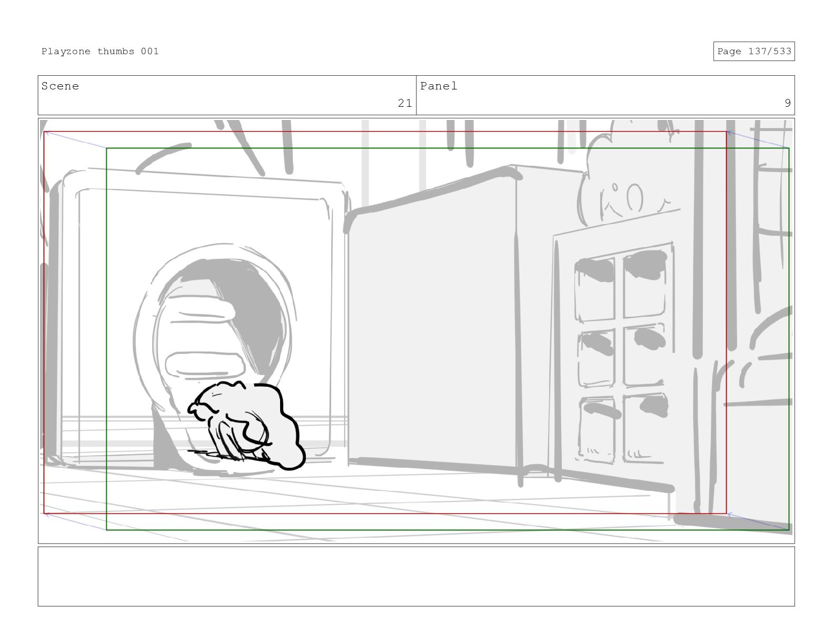Click the storyboard panel drawing
This screenshot has height=644, width=834.
tap(416, 331)
